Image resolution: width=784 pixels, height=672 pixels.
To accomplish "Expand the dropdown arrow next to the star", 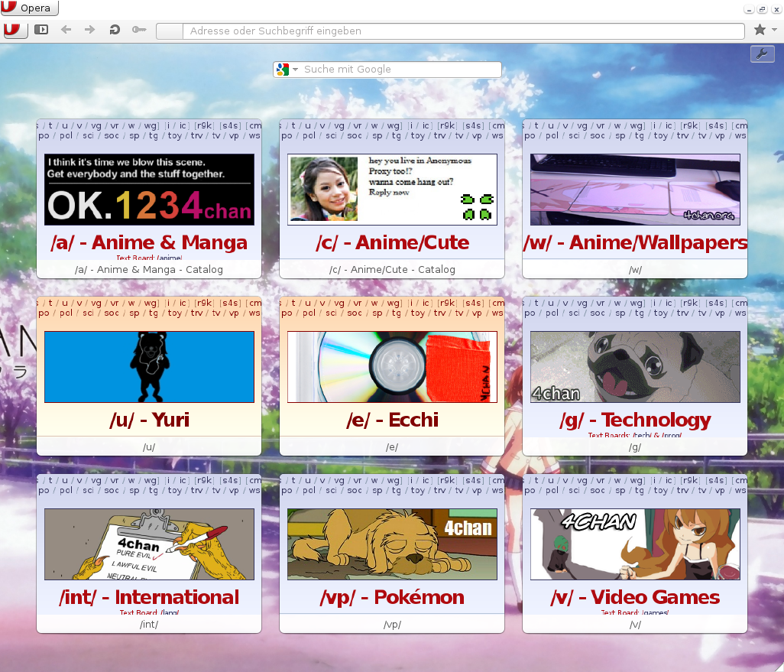I will tap(774, 30).
